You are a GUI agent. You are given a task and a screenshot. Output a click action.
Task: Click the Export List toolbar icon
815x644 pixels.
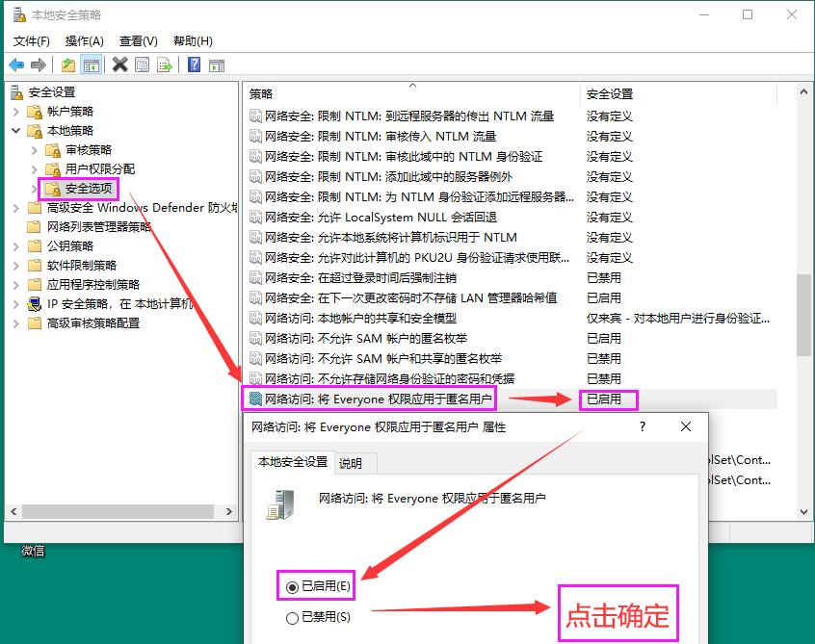(x=163, y=64)
